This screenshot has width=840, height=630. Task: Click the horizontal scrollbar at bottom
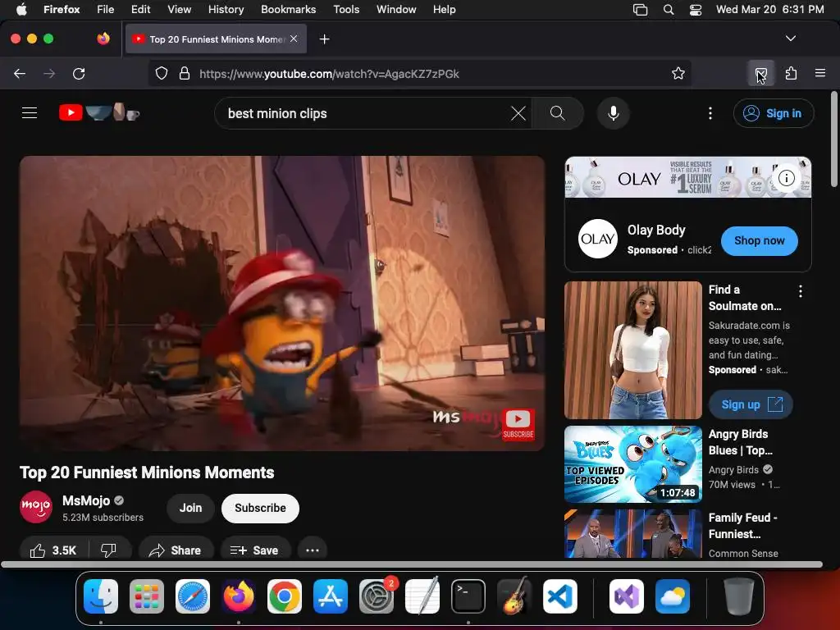click(412, 564)
